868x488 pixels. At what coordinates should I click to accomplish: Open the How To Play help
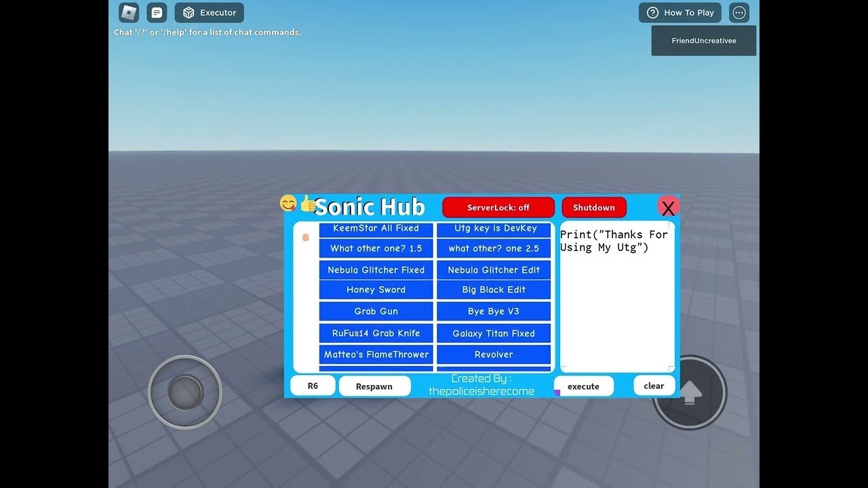pyautogui.click(x=679, y=12)
